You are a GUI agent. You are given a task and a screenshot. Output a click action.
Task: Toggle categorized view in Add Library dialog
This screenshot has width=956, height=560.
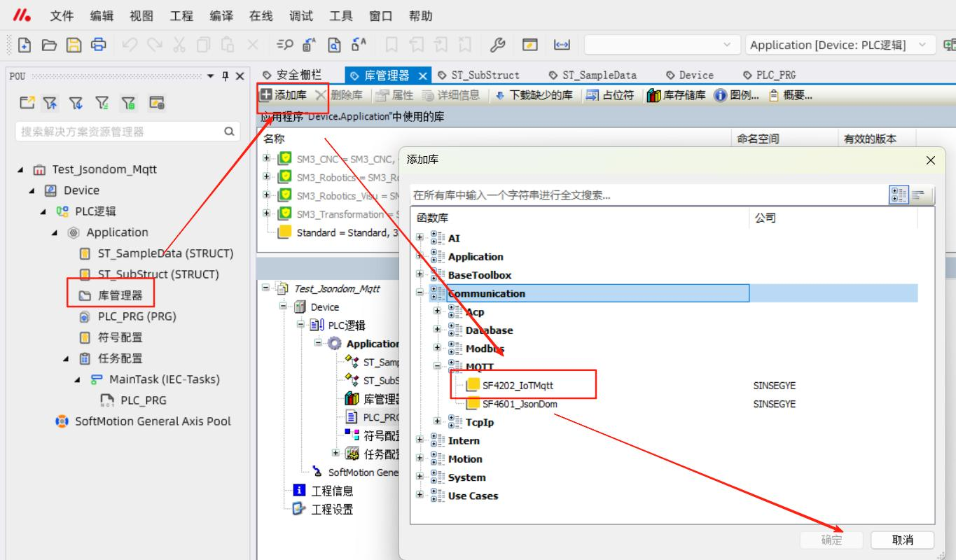point(899,195)
